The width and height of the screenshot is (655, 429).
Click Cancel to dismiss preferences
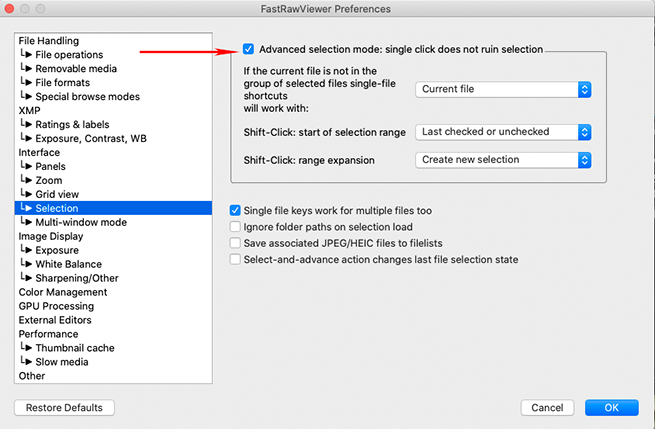(x=547, y=408)
